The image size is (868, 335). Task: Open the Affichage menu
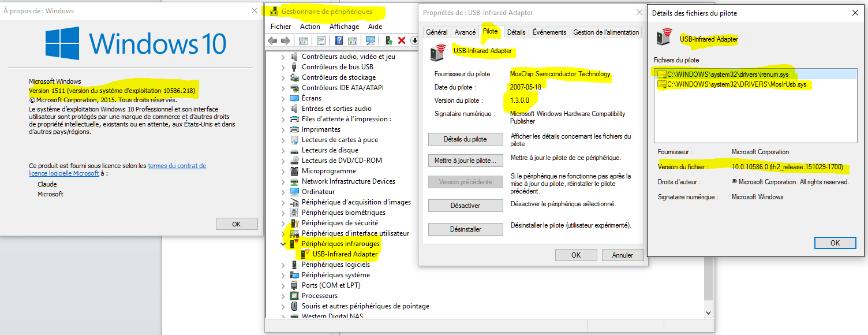point(344,27)
